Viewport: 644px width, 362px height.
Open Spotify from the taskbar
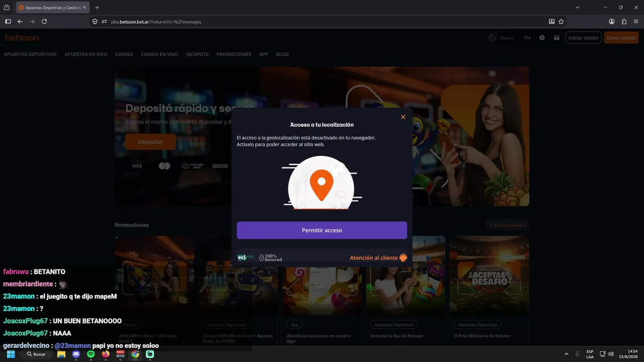click(x=91, y=354)
